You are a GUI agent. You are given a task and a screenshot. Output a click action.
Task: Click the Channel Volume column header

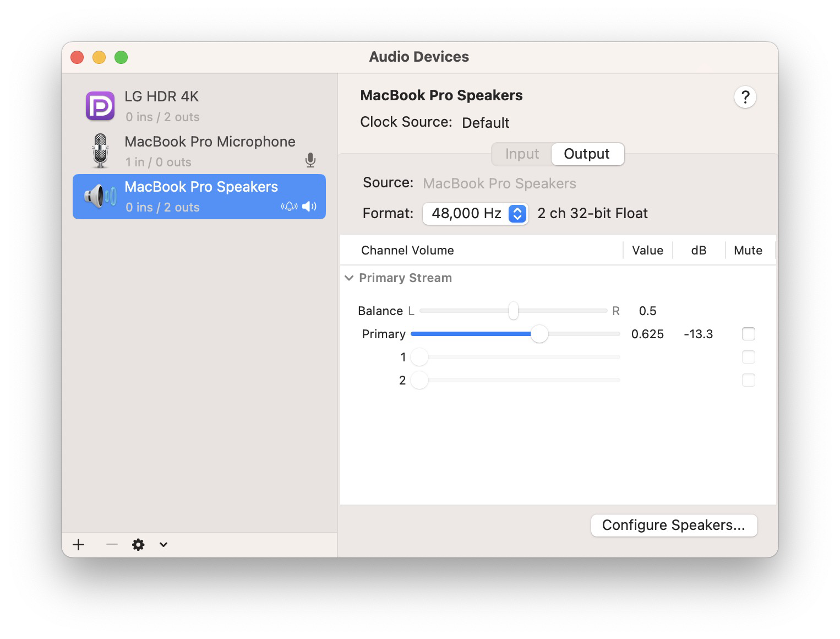tap(407, 251)
